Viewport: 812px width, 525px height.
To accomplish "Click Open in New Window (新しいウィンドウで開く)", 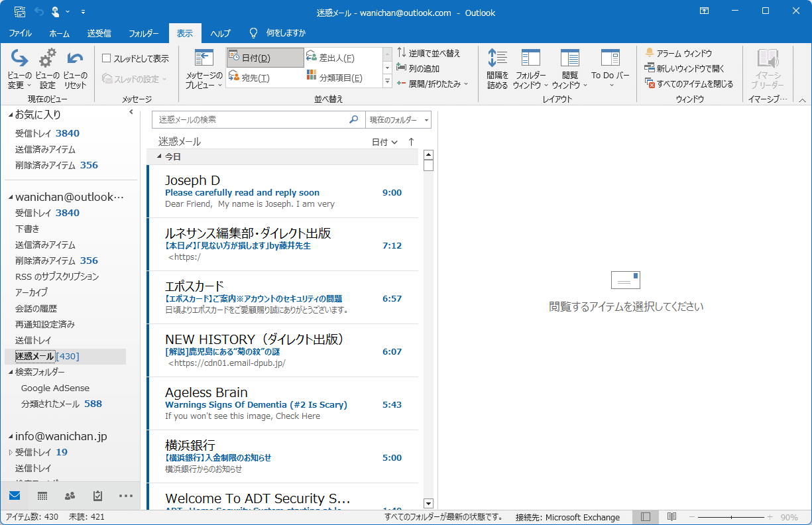I will coord(685,68).
